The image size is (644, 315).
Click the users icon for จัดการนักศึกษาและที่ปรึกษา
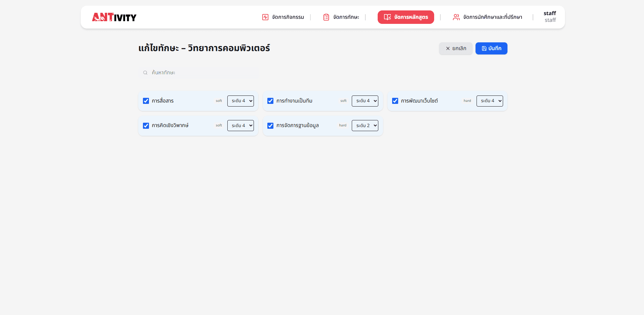(456, 17)
